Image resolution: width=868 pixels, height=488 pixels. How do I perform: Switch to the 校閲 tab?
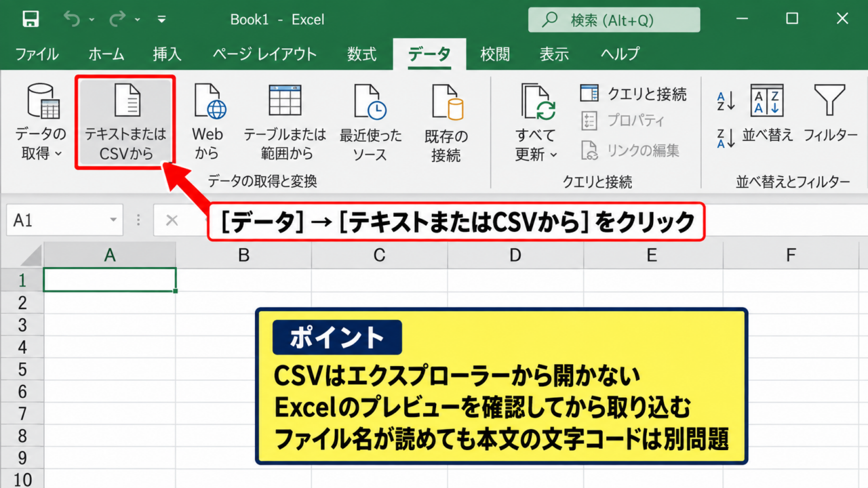[x=495, y=54]
